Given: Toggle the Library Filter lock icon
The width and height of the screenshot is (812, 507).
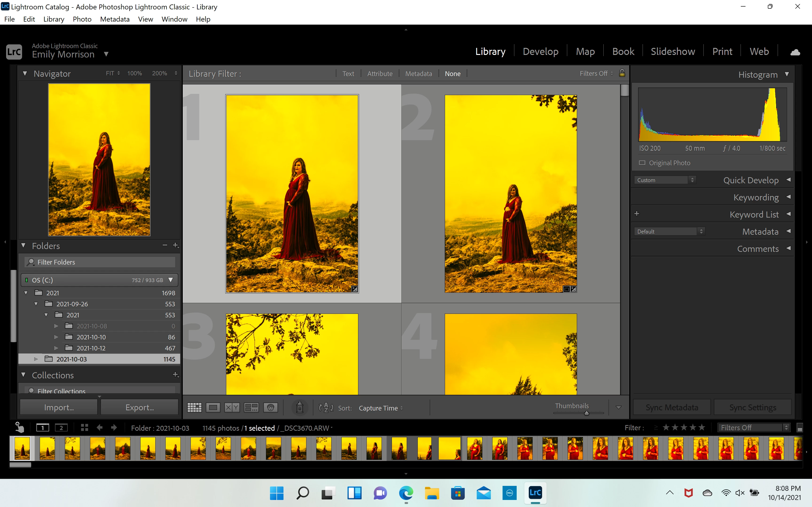Looking at the screenshot, I should point(622,73).
